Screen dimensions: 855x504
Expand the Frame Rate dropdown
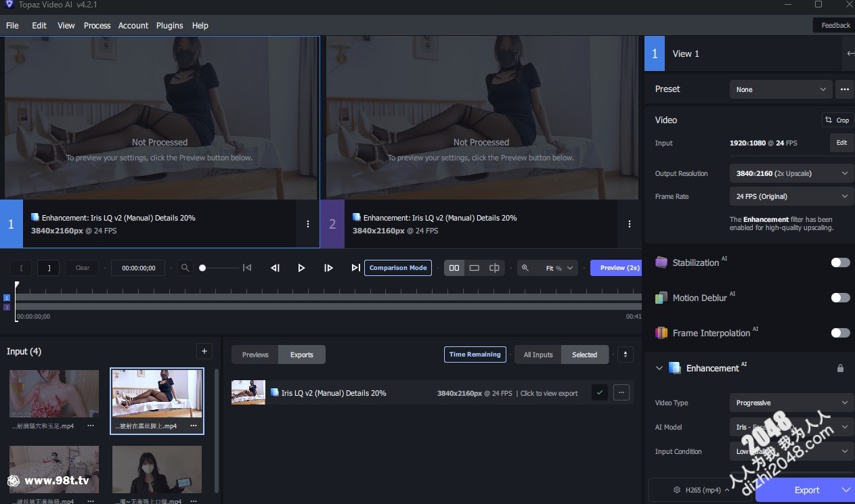791,197
